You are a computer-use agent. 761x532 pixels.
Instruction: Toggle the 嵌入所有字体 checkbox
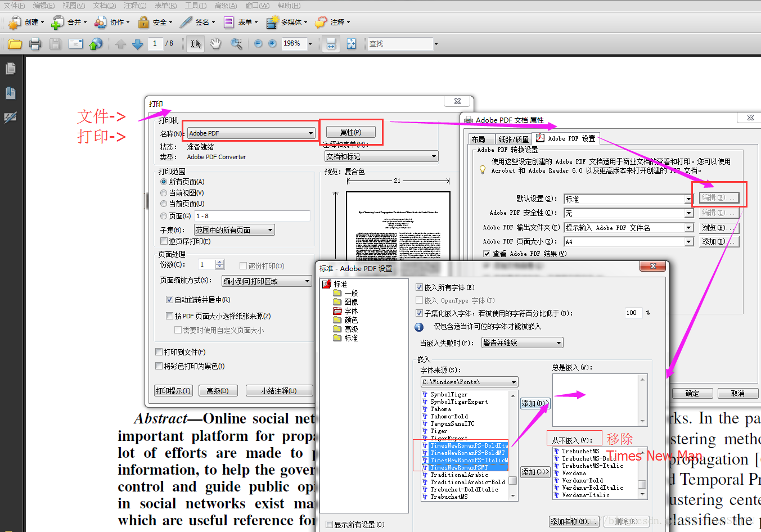(x=419, y=287)
